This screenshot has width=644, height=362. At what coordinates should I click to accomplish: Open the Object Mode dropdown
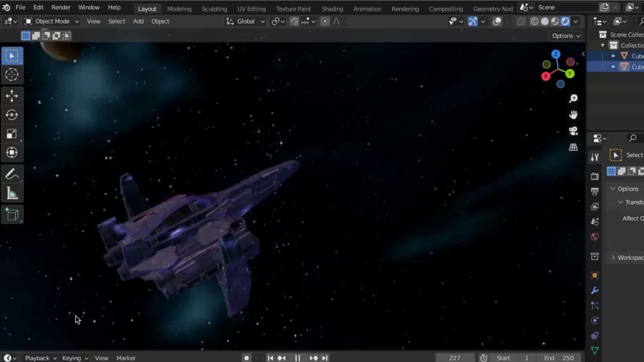(52, 21)
